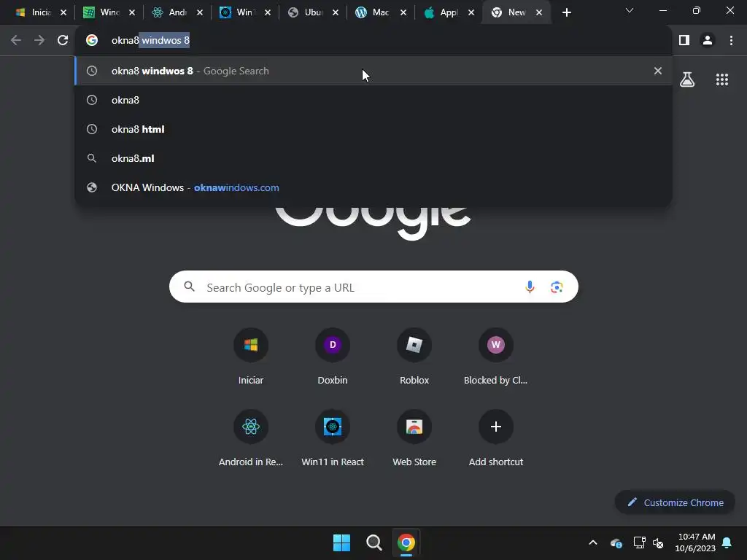Open the Chrome profile avatar icon
This screenshot has height=560, width=747.
708,41
